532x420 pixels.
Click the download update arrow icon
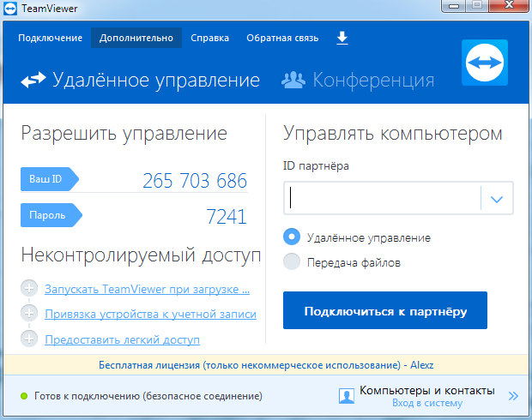coord(342,38)
